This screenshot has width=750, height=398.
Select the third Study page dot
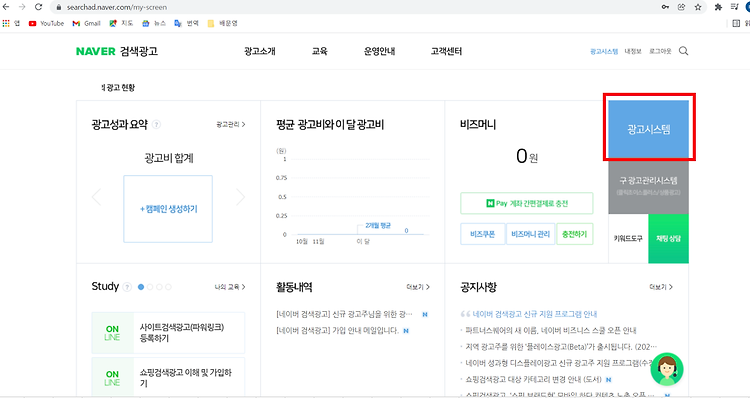[159, 287]
